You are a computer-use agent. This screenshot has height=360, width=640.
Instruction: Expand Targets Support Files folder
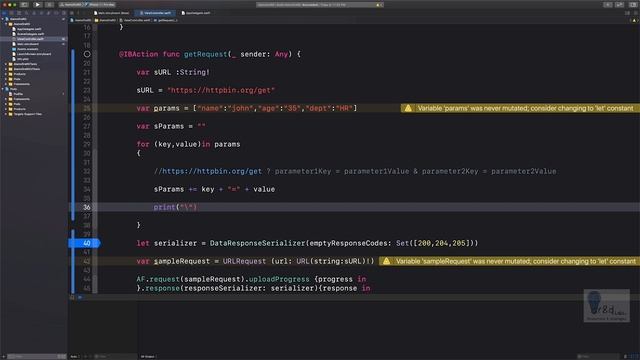pyautogui.click(x=6, y=114)
